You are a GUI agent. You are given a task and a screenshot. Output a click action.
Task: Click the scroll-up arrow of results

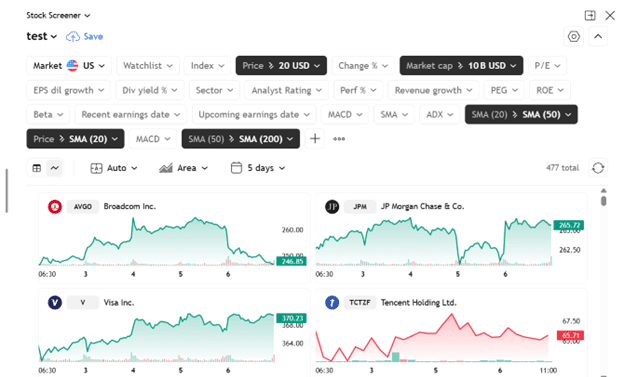click(604, 191)
